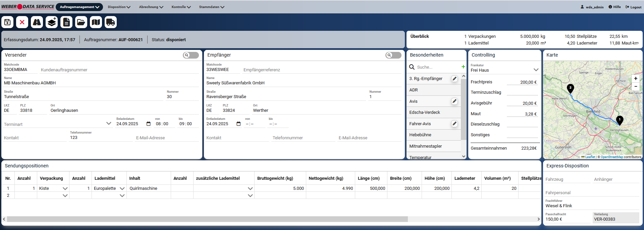Screen dimensions: 644x230
Task: Open the Stammdaten menu
Action: 211,7
